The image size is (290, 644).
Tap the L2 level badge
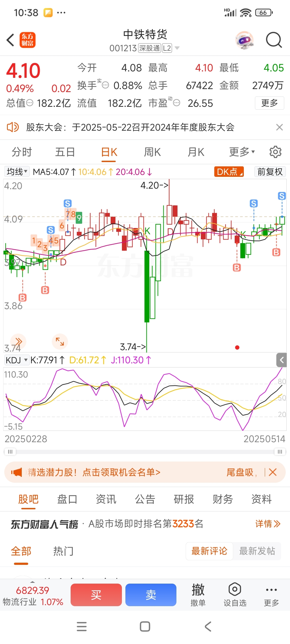(167, 48)
